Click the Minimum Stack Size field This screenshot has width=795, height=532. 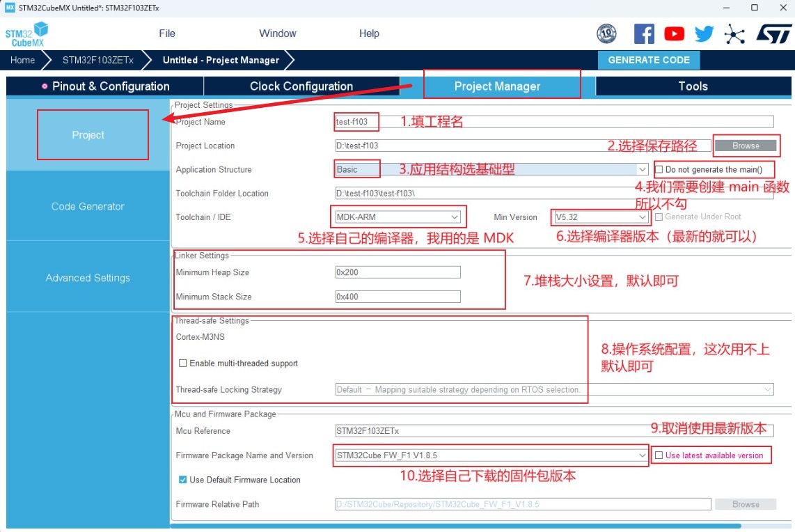[x=397, y=297]
